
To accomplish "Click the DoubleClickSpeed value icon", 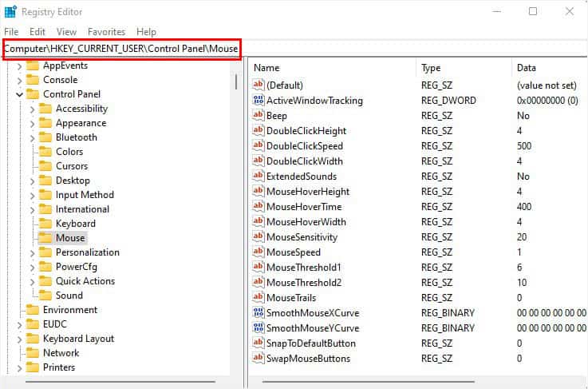I will pos(258,145).
